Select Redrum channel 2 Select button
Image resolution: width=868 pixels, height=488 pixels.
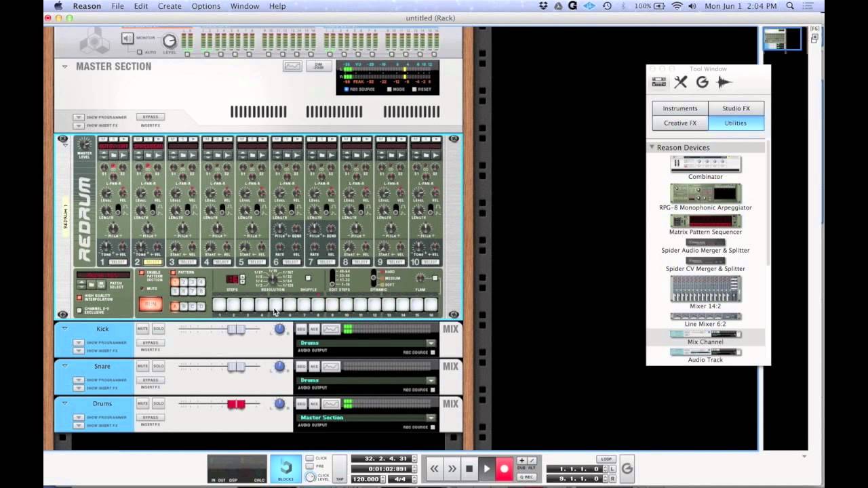tap(153, 262)
